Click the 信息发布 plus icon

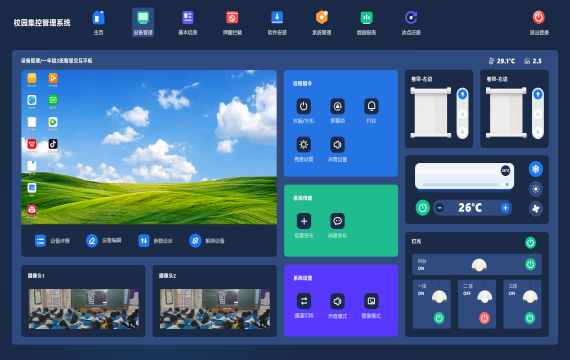tap(304, 221)
